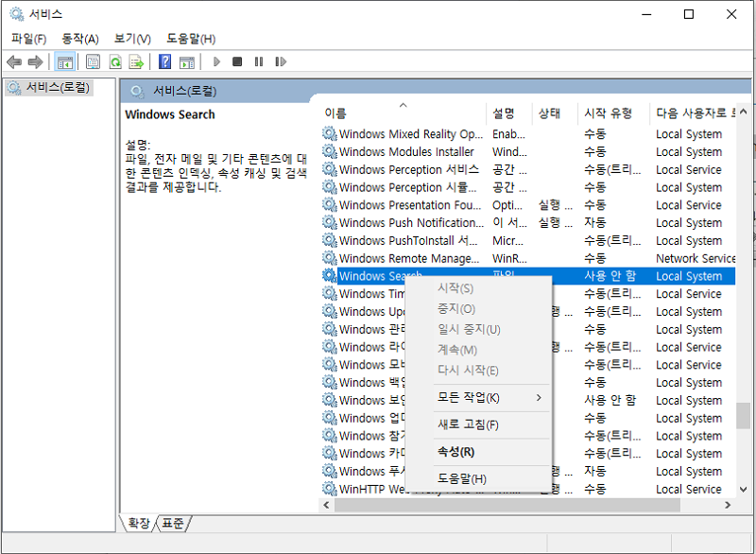
Task: Click the refresh toolbar icon
Action: [114, 62]
